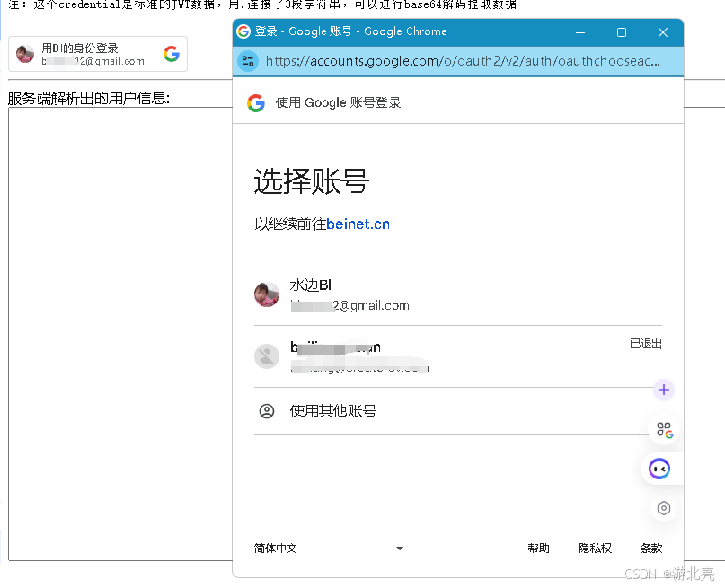The width and height of the screenshot is (725, 588).
Task: Click the purple plus floating button
Action: (664, 390)
